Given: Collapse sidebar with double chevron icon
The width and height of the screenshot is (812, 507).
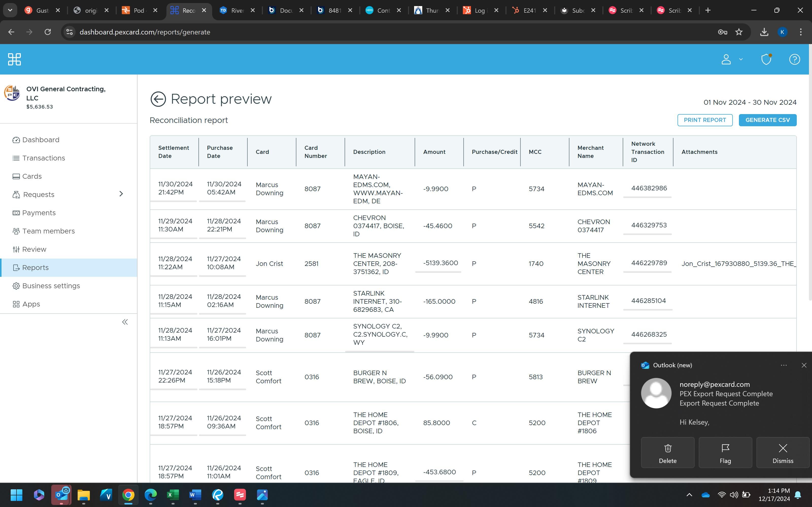Looking at the screenshot, I should pos(125,322).
